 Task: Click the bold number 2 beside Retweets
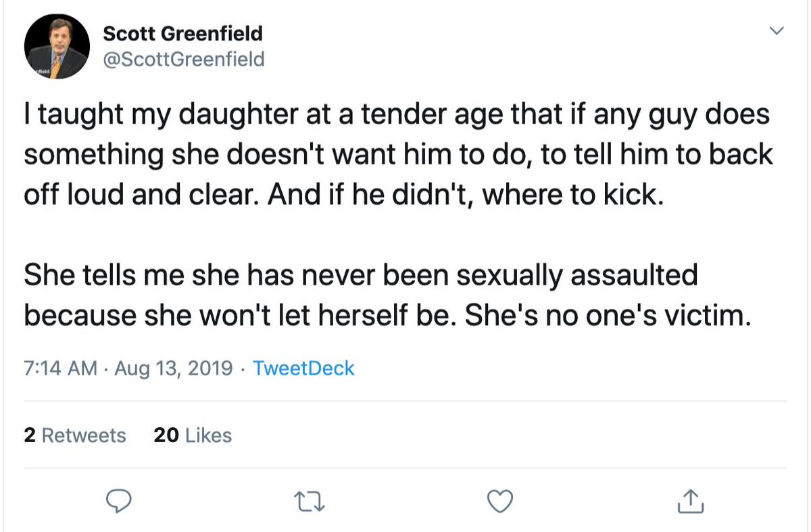pyautogui.click(x=30, y=435)
